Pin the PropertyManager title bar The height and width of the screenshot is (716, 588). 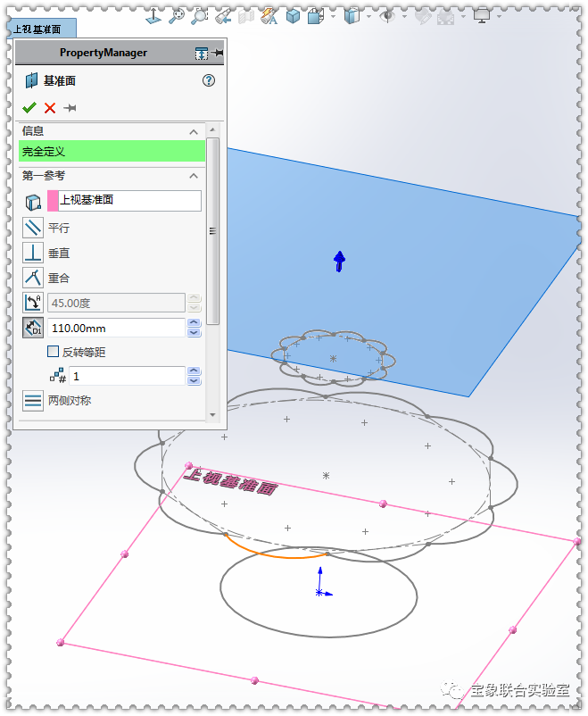click(218, 53)
